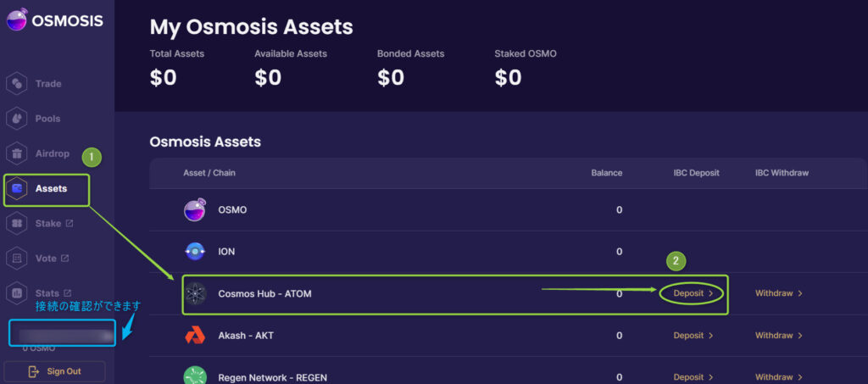Deposit AKT in the Akash row

[693, 336]
